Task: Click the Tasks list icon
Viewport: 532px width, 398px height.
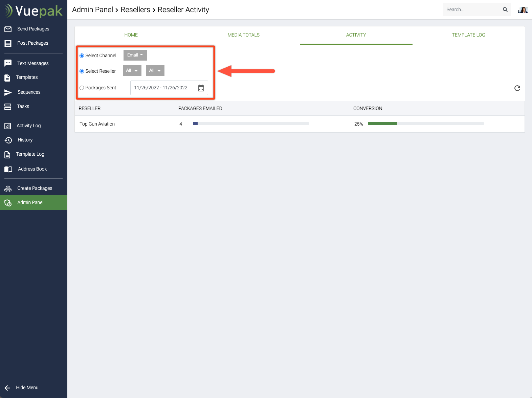Action: pos(8,107)
